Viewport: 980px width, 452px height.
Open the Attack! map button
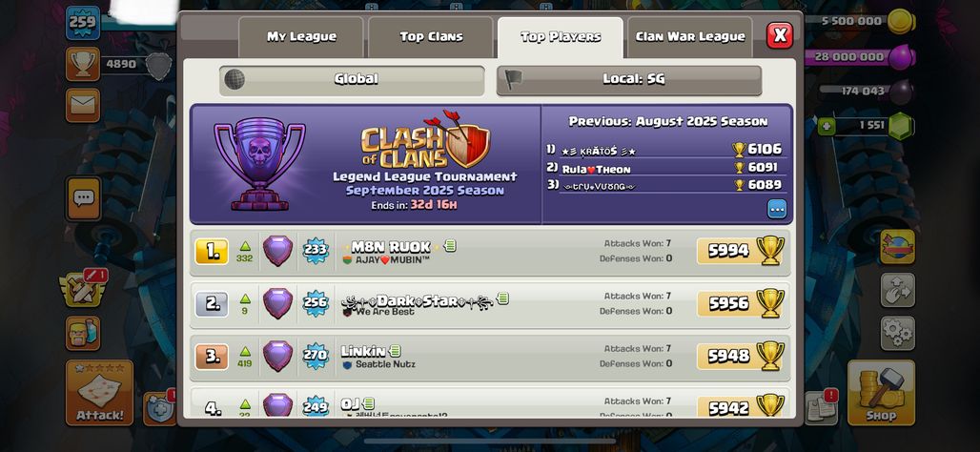click(99, 392)
